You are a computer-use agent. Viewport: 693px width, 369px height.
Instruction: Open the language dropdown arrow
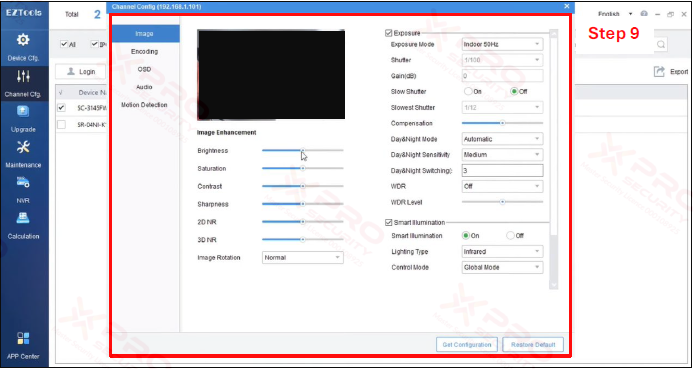point(631,14)
